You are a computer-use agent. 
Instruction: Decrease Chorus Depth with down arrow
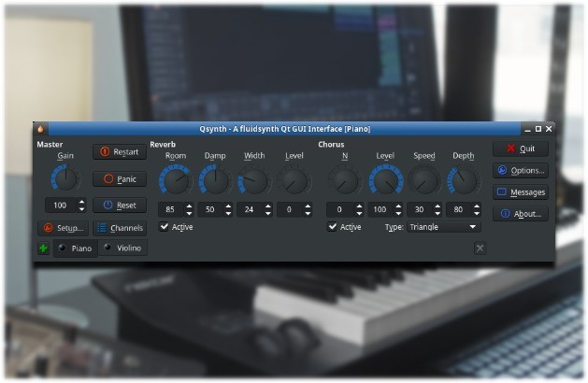coord(477,213)
